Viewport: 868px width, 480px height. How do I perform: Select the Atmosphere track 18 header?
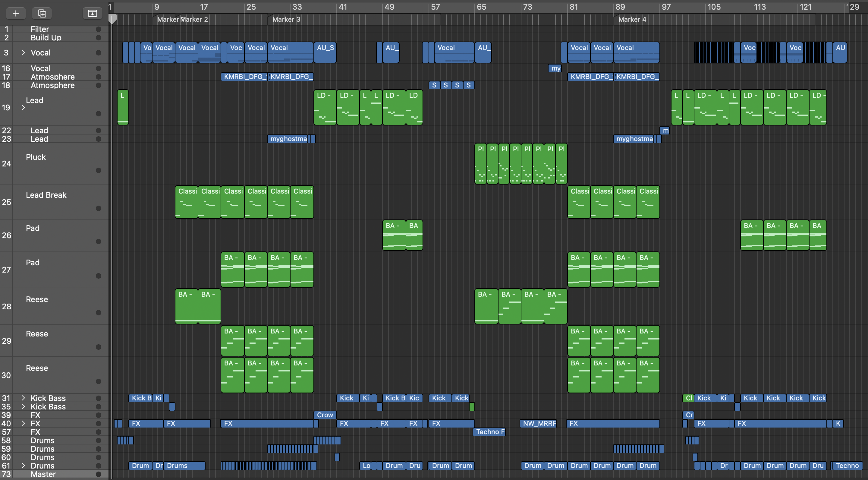[54, 85]
